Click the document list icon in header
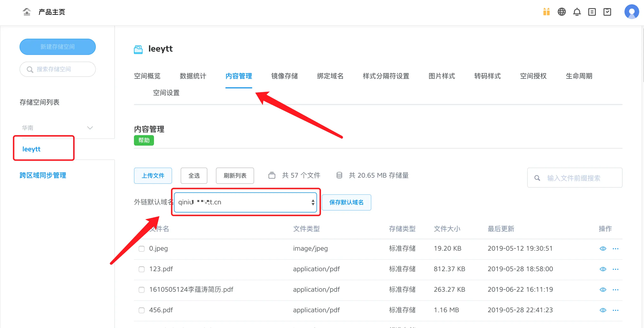The height and width of the screenshot is (328, 644). (x=592, y=12)
